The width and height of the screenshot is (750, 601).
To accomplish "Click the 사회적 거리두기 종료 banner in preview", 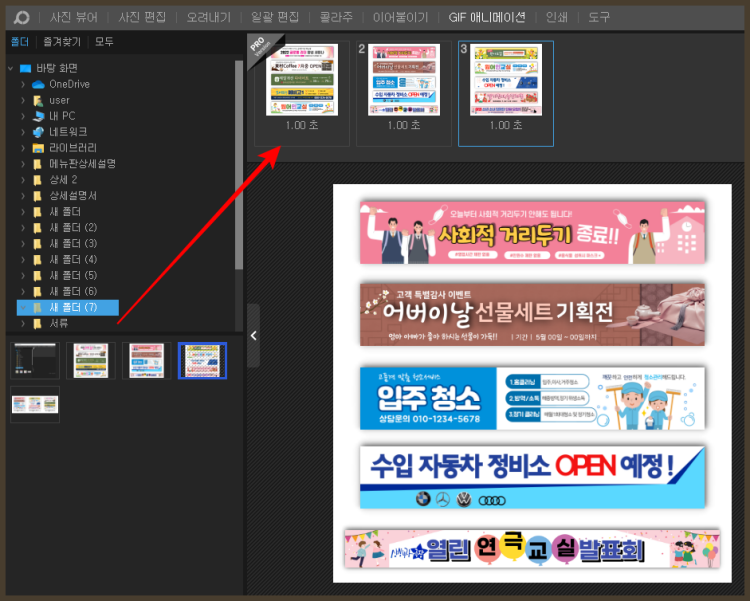I will pyautogui.click(x=532, y=233).
